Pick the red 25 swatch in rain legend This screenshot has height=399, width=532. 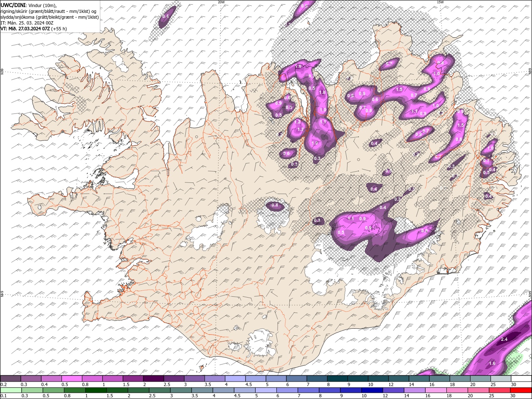(500, 390)
